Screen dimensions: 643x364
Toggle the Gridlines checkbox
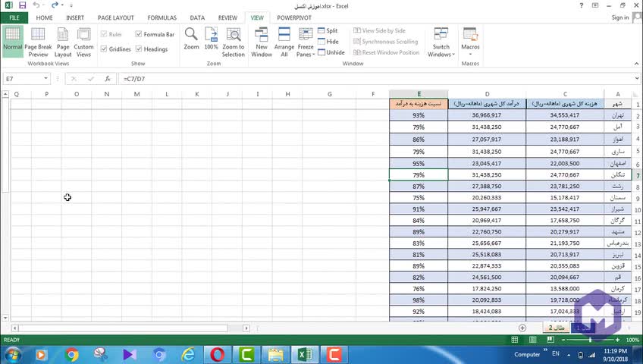click(x=104, y=49)
